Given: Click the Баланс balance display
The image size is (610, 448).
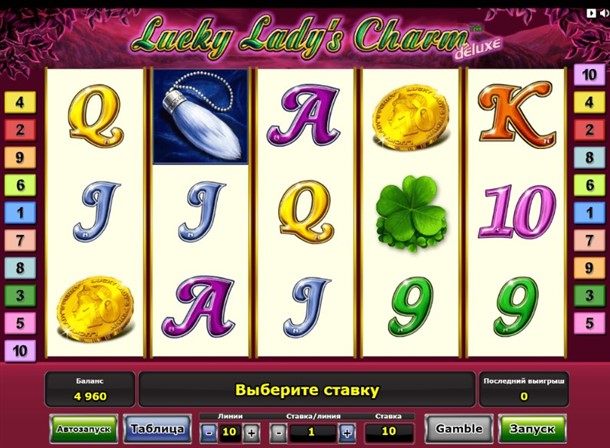Looking at the screenshot, I should coord(90,389).
